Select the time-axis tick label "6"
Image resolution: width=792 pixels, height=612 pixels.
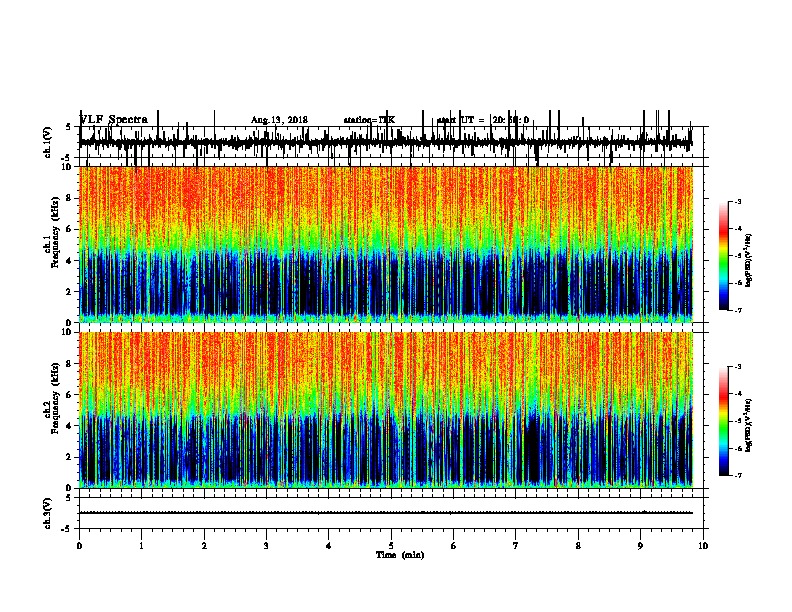(x=454, y=546)
